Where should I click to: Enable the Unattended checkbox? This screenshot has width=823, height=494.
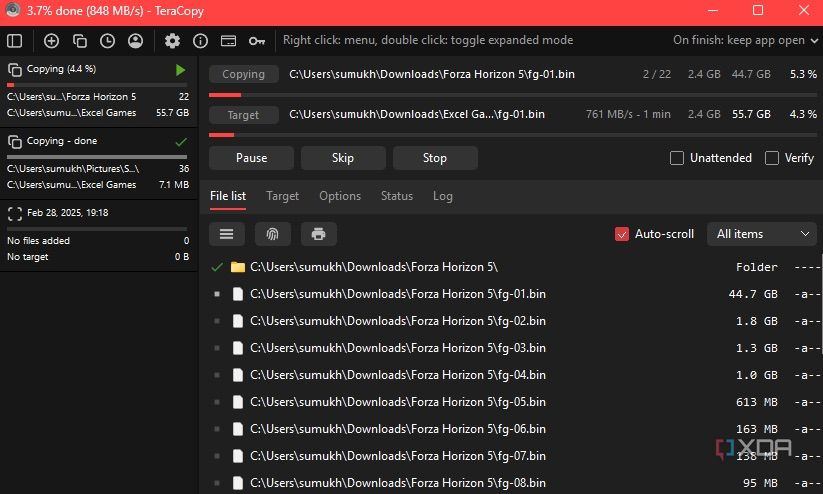click(677, 158)
